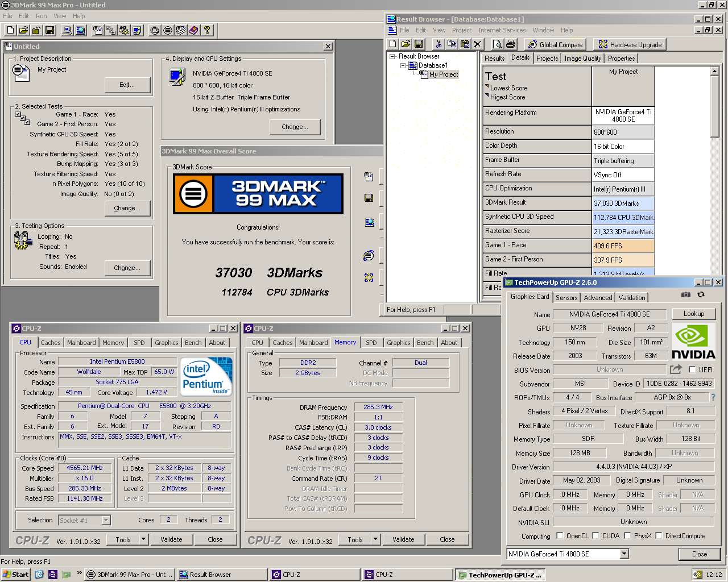728x582 pixels.
Task: Open Internet Services menu in Result Browser
Action: 502,30
